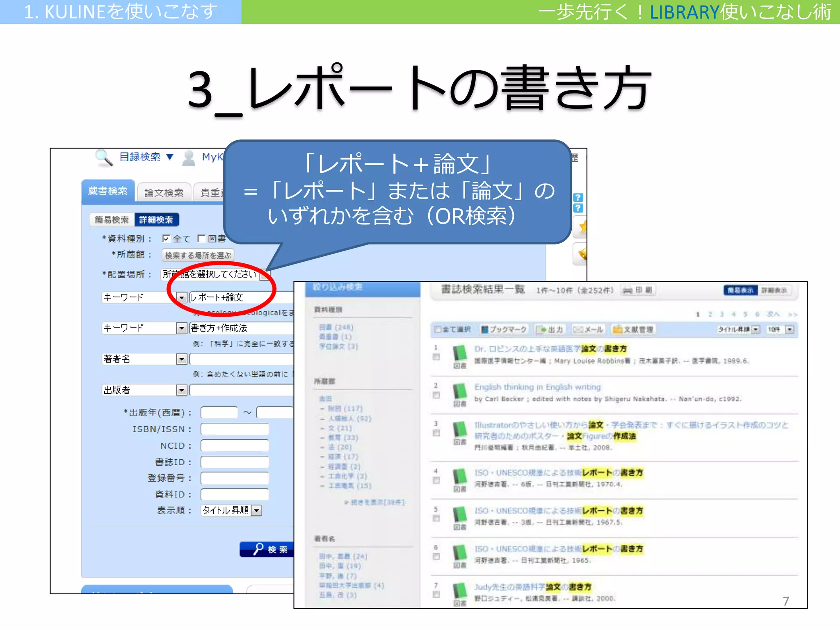Screen dimensions: 840x630
Task: Click the yellow star bookmark icon
Action: tap(582, 226)
